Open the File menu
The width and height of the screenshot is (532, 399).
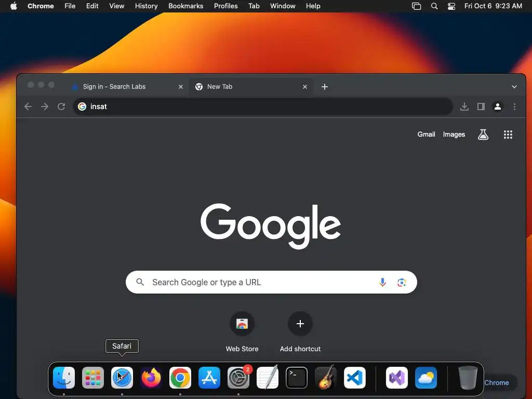(70, 6)
